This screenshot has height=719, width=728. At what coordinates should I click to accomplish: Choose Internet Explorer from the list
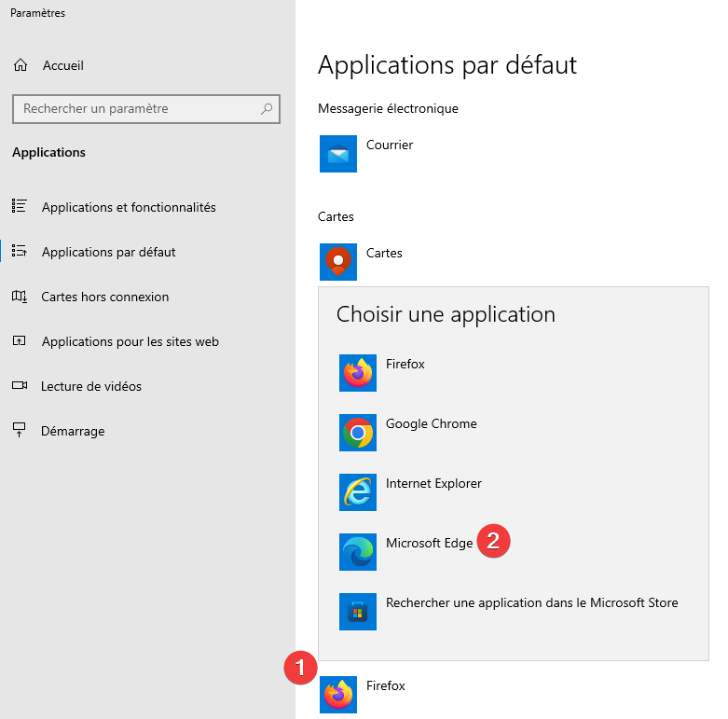point(433,483)
